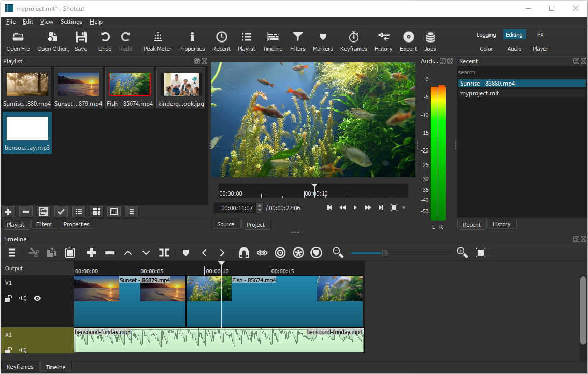Expand zoom options dropdown under player
588x374 pixels.
(x=404, y=207)
